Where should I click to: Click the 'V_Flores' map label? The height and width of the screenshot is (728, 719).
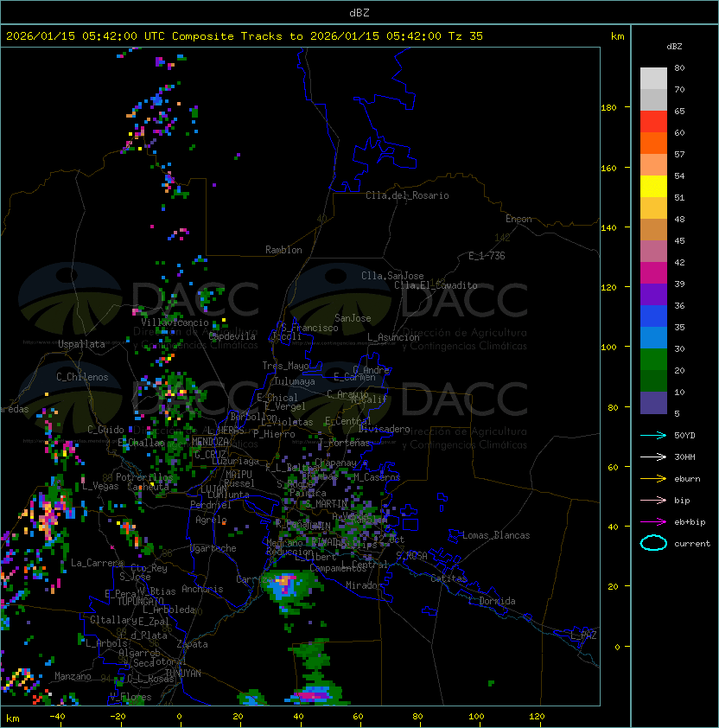130,697
